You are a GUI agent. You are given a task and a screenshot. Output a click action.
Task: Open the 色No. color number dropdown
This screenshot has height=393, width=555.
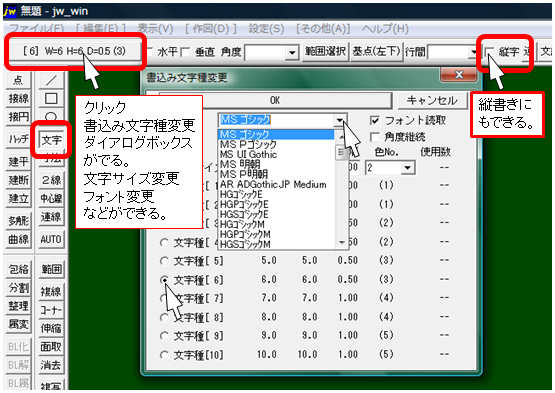tap(408, 167)
